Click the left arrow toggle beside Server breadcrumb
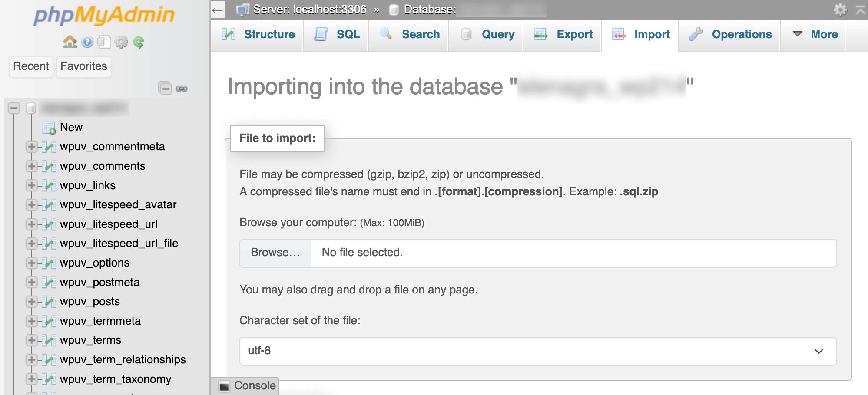The height and width of the screenshot is (395, 868). point(218,10)
